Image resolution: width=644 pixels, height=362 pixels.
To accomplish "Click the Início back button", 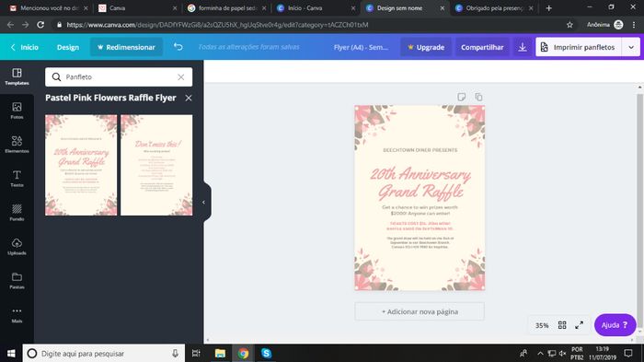I will tap(25, 47).
